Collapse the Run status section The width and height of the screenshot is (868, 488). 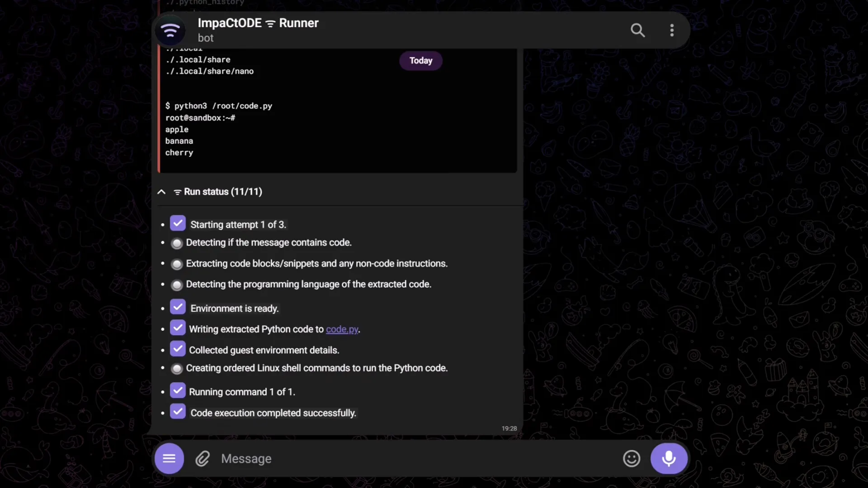161,192
